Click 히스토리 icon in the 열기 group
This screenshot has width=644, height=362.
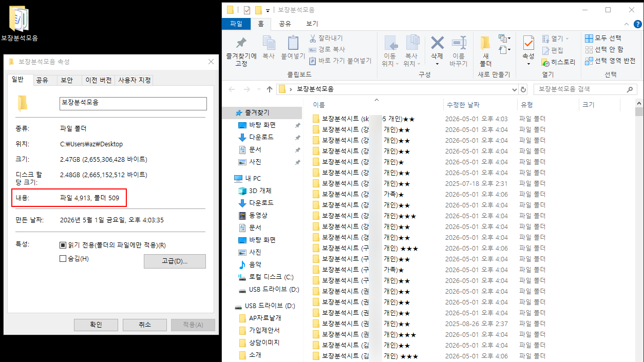(x=559, y=62)
